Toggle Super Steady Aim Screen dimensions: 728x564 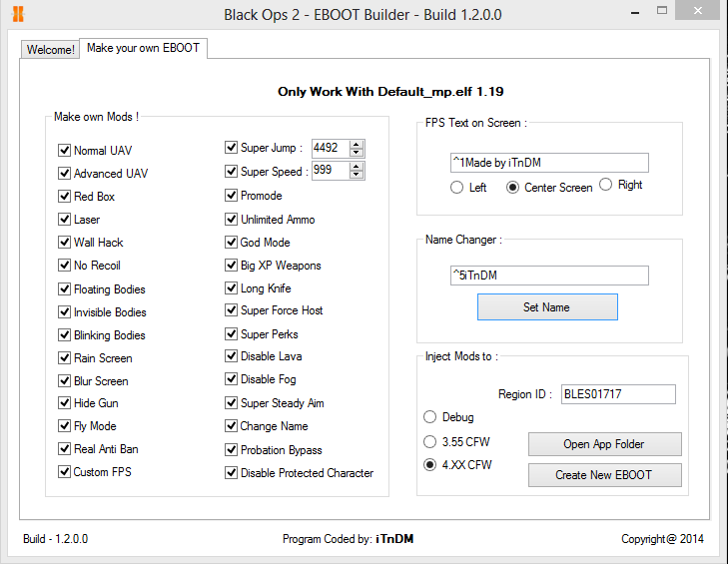click(x=231, y=403)
